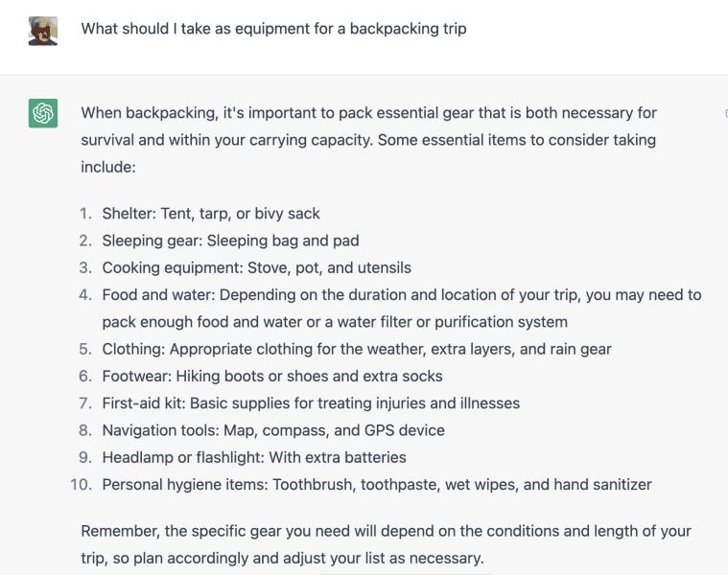
Task: Click the Footwear list item
Action: [272, 376]
